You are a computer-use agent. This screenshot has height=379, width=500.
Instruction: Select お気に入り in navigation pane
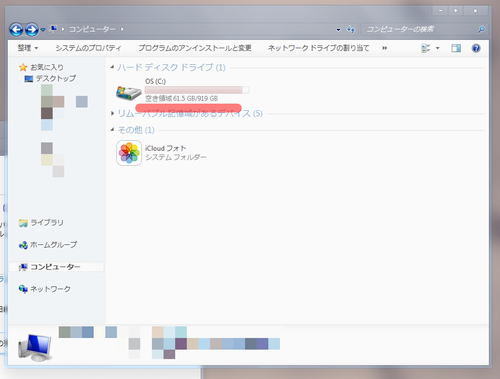[47, 67]
